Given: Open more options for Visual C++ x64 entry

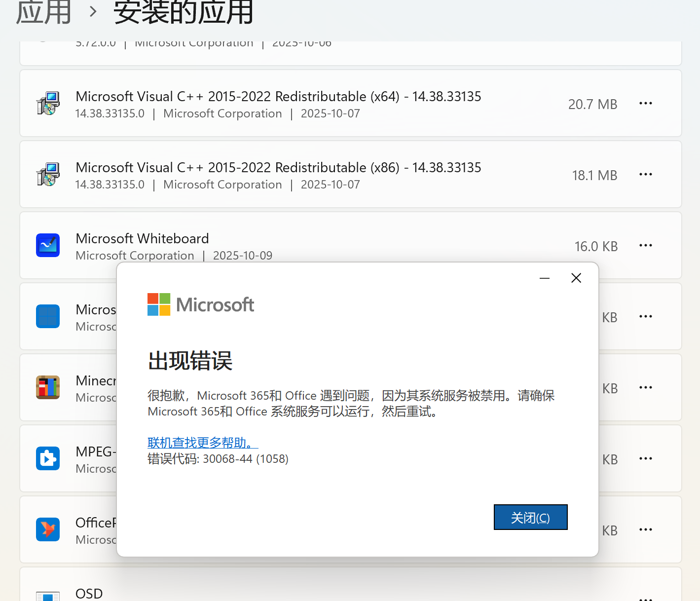Looking at the screenshot, I should coord(646,103).
